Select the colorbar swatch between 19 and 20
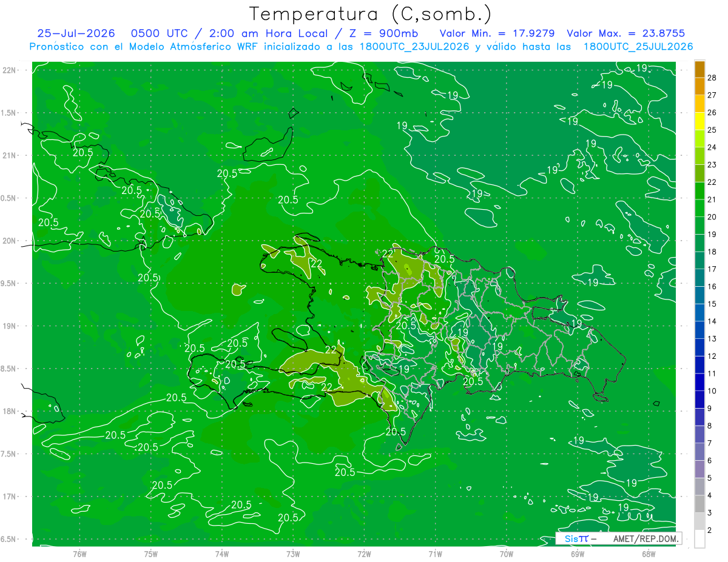The width and height of the screenshot is (728, 562). pos(699,226)
